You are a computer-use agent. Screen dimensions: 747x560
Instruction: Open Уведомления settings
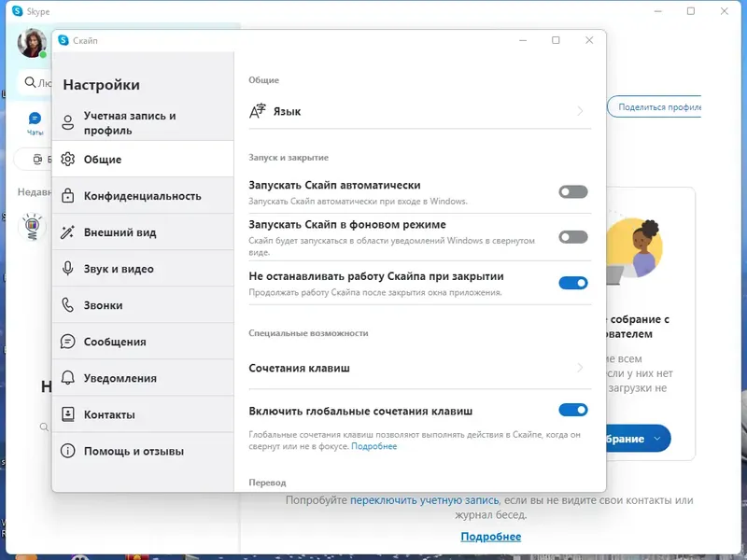[120, 377]
